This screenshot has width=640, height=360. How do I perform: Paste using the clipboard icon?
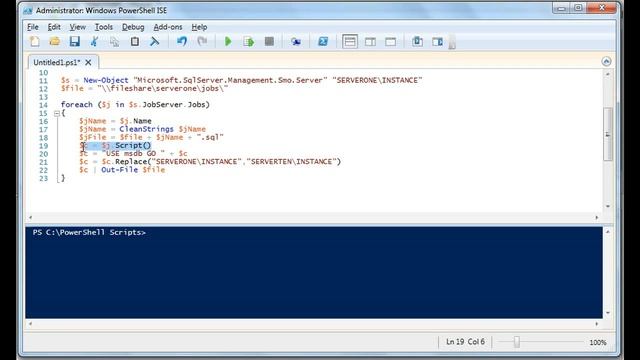[134, 42]
